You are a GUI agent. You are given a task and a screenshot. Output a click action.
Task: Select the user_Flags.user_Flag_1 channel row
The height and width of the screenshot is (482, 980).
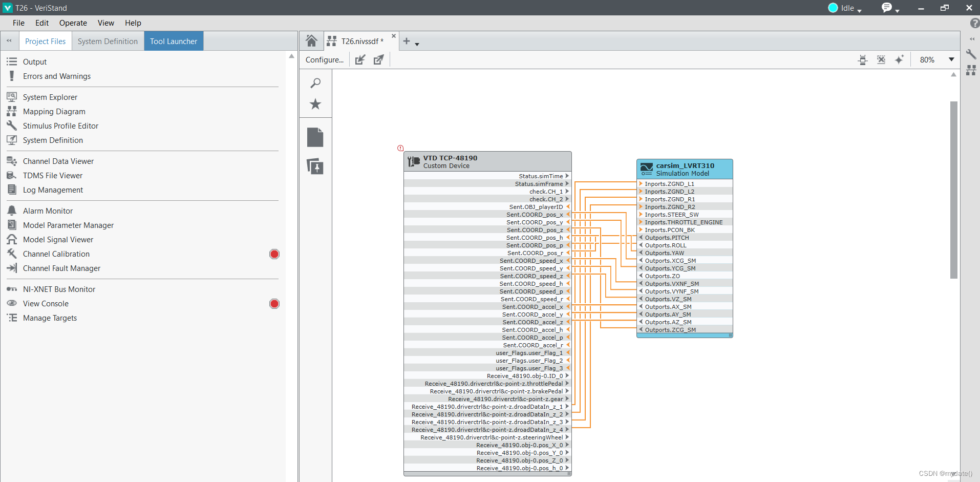tap(487, 353)
